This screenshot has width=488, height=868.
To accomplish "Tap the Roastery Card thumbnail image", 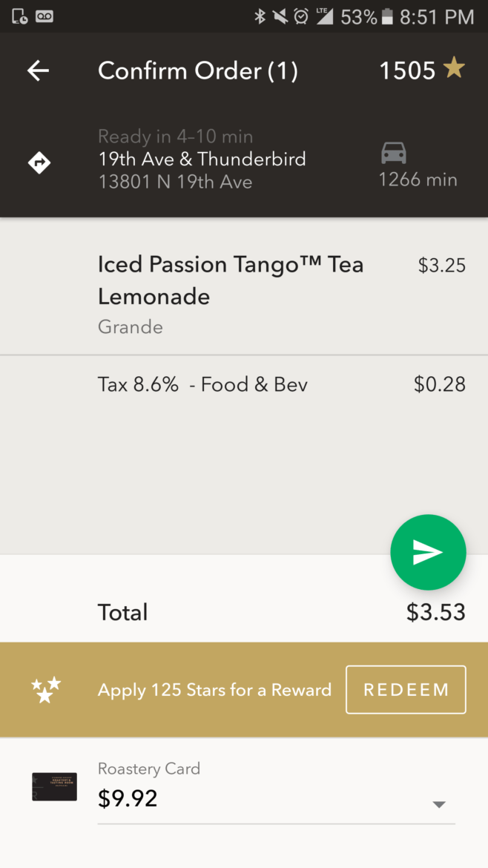I will (54, 786).
